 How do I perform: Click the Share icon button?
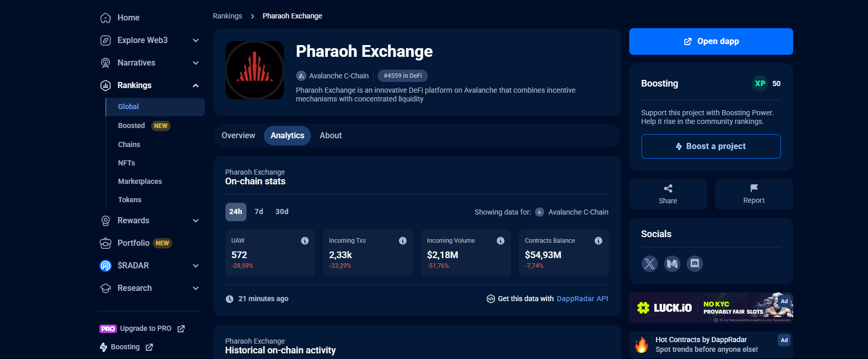click(668, 194)
